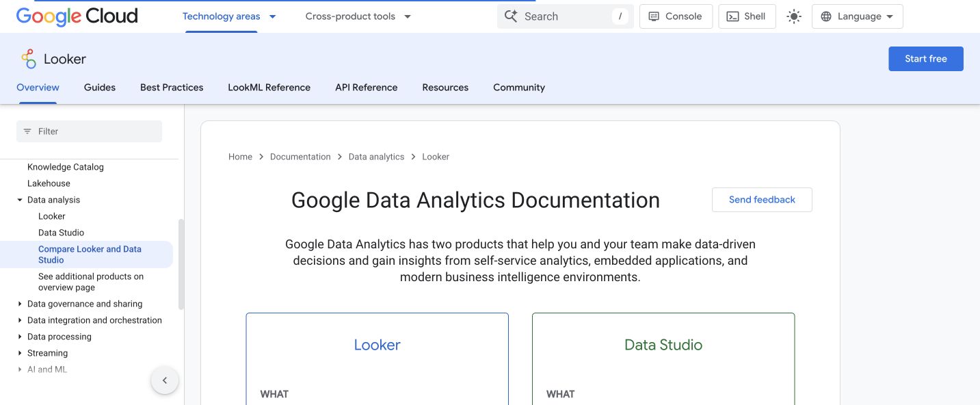Open Knowledge Catalog in sidebar

click(66, 167)
